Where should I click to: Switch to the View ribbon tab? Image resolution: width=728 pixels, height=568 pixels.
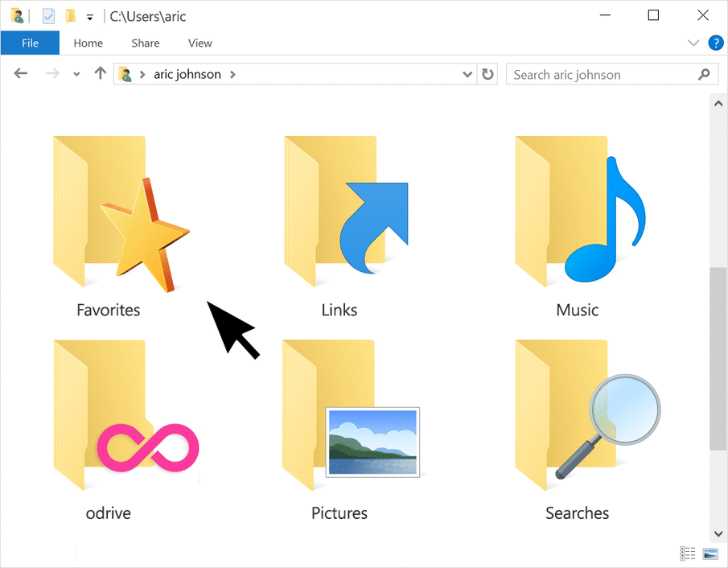pos(200,43)
